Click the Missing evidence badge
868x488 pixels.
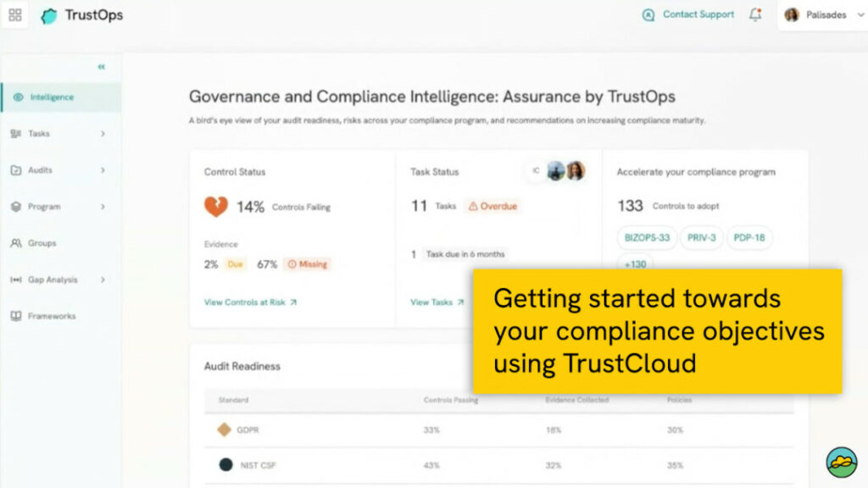(307, 264)
